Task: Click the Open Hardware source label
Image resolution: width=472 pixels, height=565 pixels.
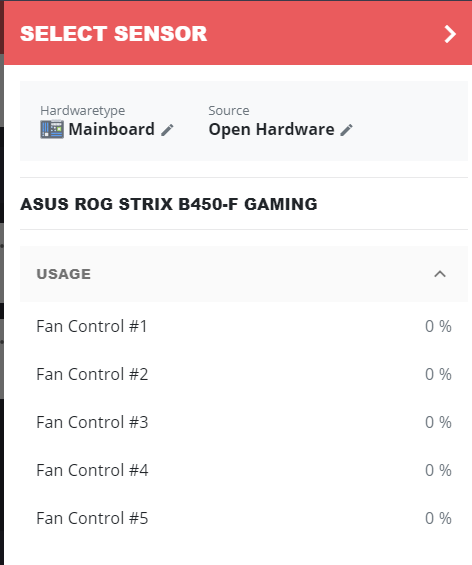Action: pos(271,130)
